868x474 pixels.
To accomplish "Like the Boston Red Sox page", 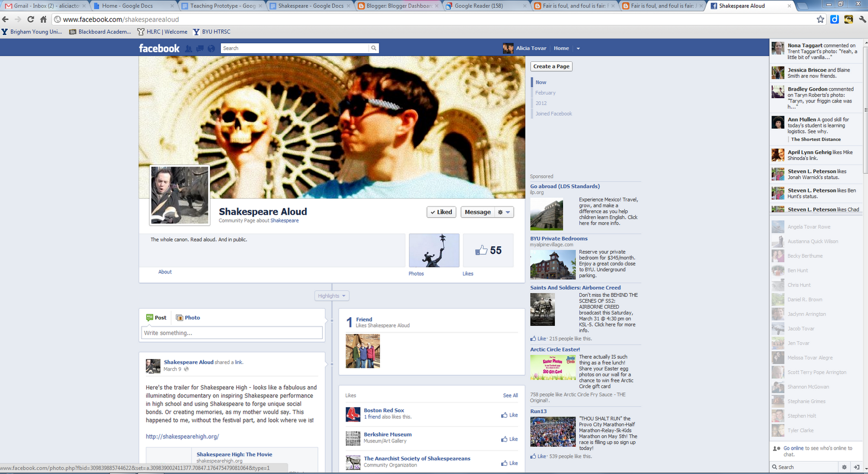I will coord(509,415).
